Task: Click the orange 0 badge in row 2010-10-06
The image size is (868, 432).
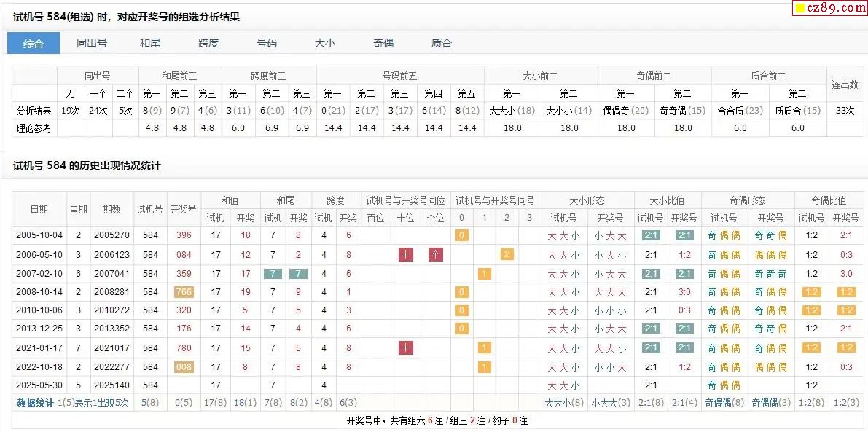Action: [461, 310]
